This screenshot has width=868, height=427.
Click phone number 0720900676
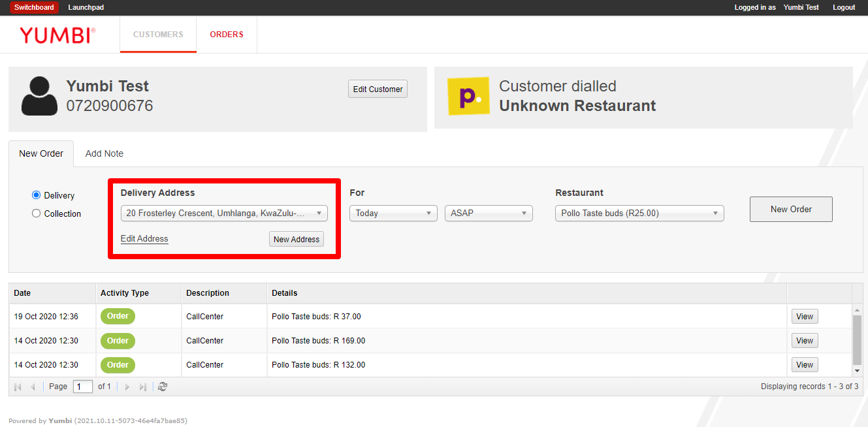pyautogui.click(x=110, y=106)
